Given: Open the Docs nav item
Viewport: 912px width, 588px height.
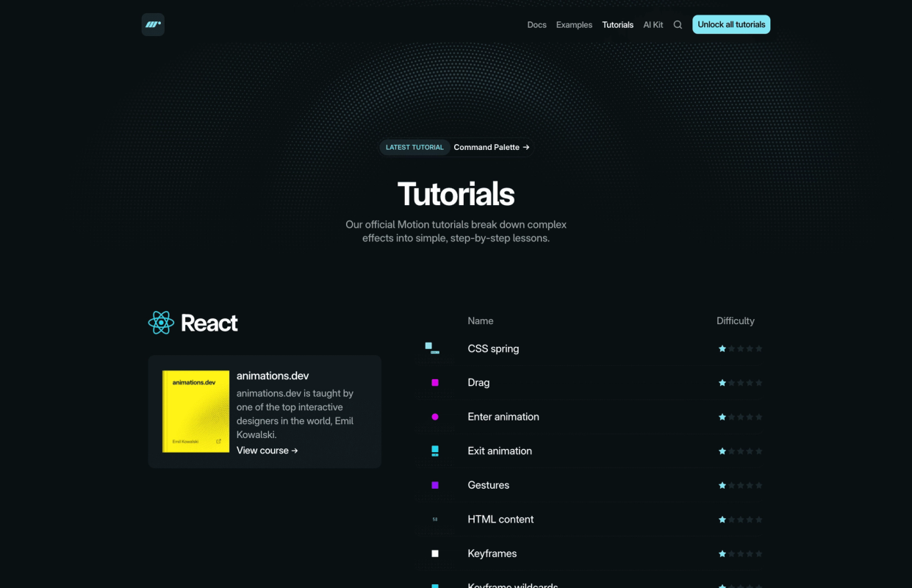Looking at the screenshot, I should click(x=536, y=25).
